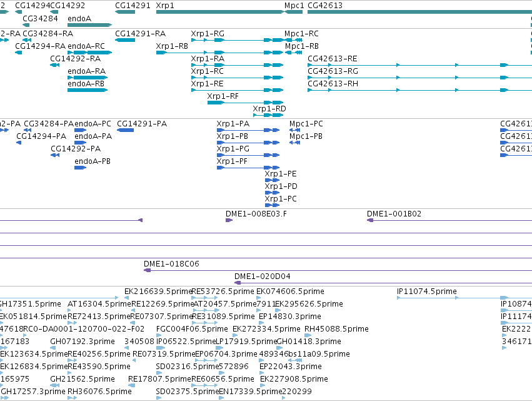532x401 pixels.
Task: Open transcript Xrp1-RB
Action: click(x=172, y=46)
